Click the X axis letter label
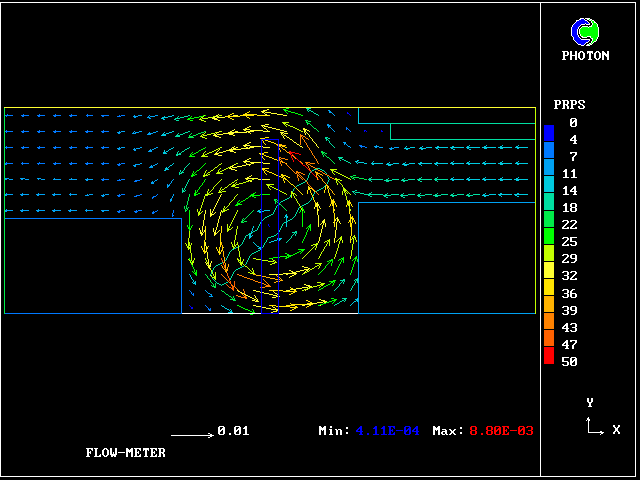This screenshot has height=480, width=640. pos(616,429)
